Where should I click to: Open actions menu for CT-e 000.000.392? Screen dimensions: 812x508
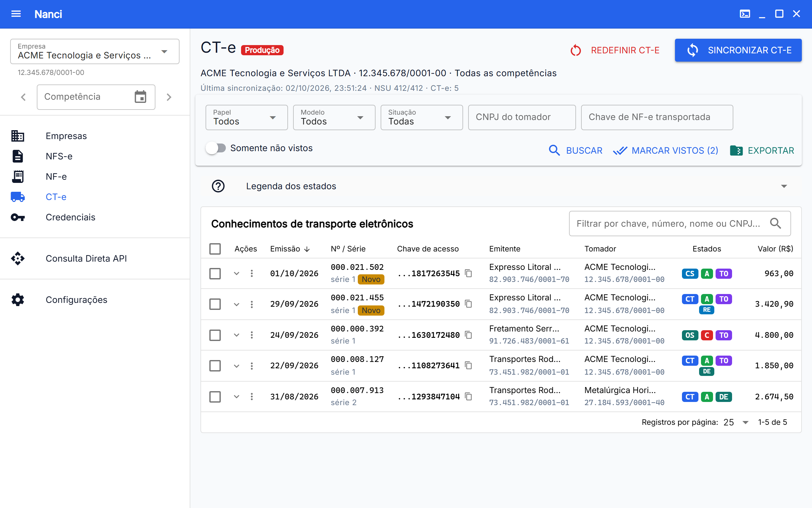coord(252,335)
